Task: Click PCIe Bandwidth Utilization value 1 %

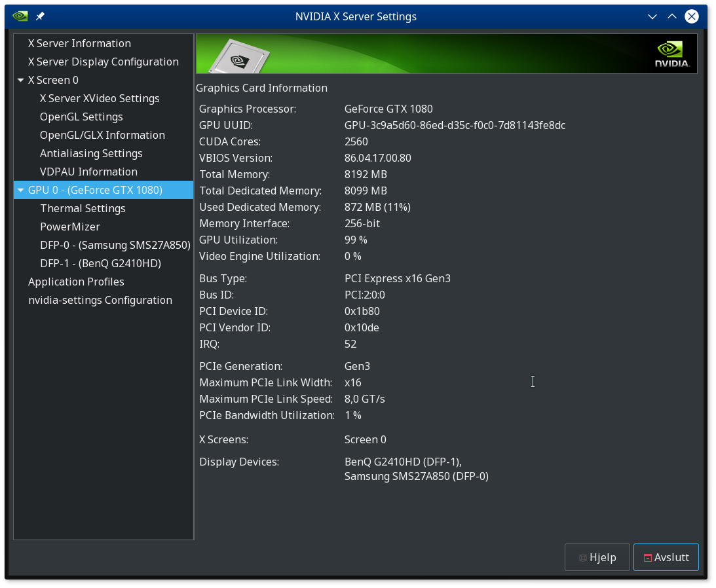Action: [353, 415]
